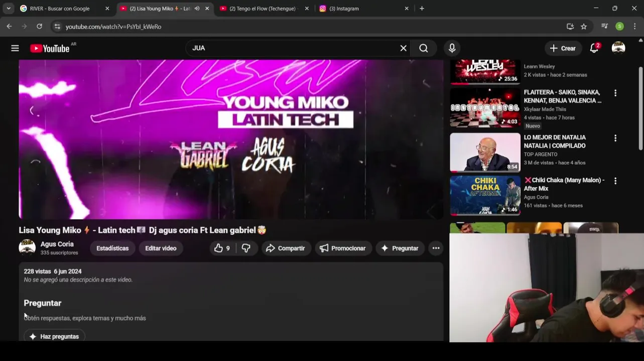Open the YouTube account avatar menu
The width and height of the screenshot is (644, 361).
[618, 48]
